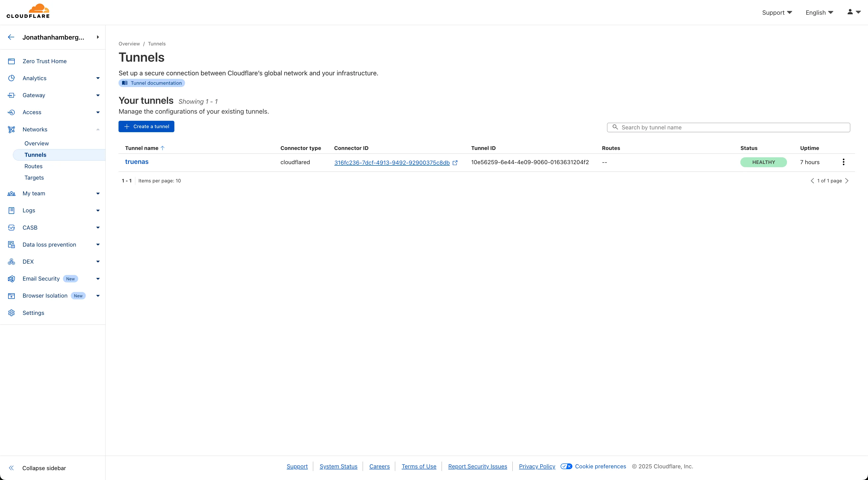Open Networks Overview sidebar item
The height and width of the screenshot is (480, 868).
click(x=36, y=144)
